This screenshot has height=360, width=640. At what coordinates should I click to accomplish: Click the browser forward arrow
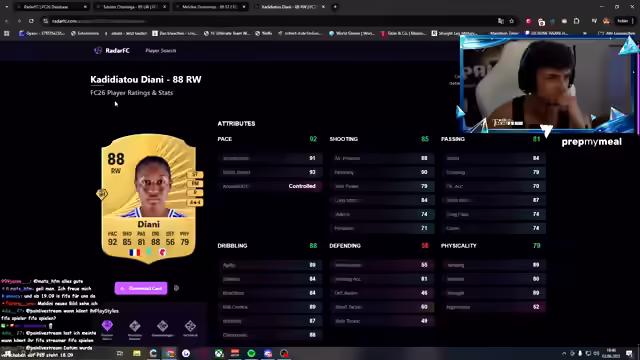(19, 21)
